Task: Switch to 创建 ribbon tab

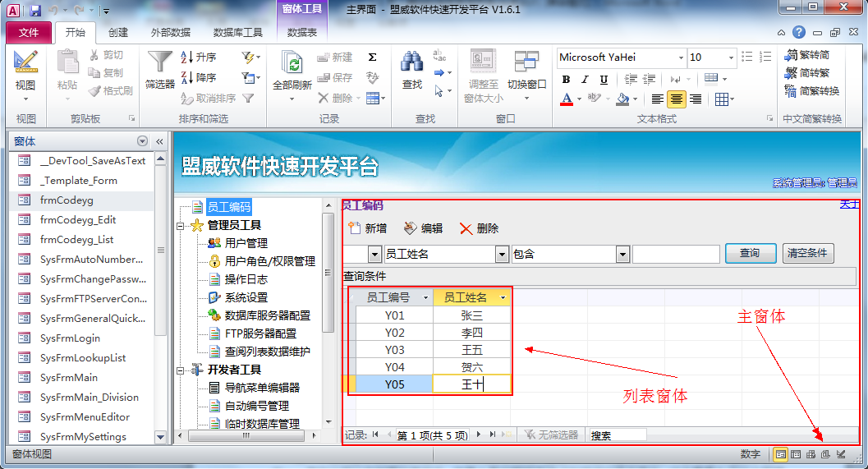Action: coord(118,33)
